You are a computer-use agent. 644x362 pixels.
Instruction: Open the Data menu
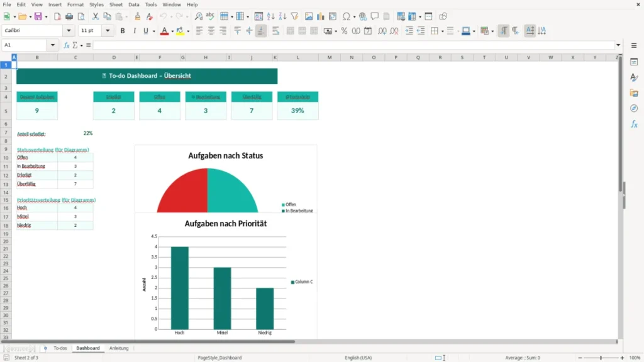pos(133,4)
